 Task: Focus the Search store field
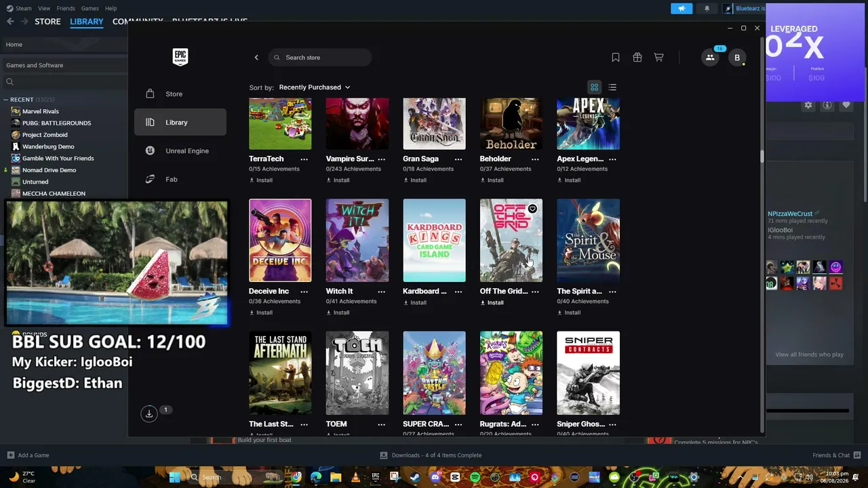tap(319, 58)
